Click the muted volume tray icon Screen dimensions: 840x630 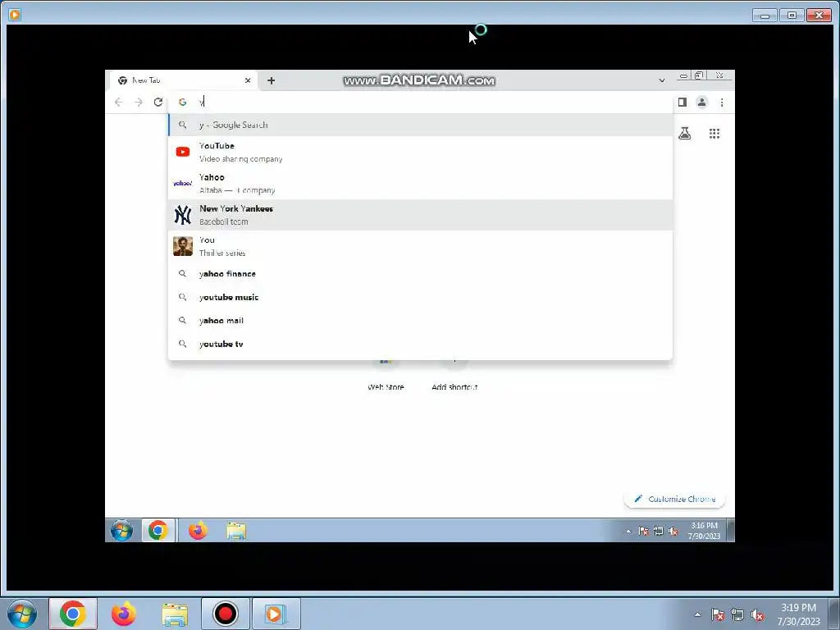coord(757,615)
